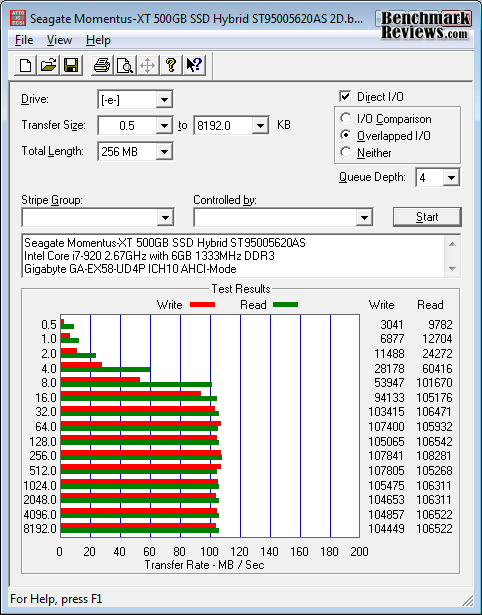
Task: Click the read value 9782
Action: tap(440, 325)
